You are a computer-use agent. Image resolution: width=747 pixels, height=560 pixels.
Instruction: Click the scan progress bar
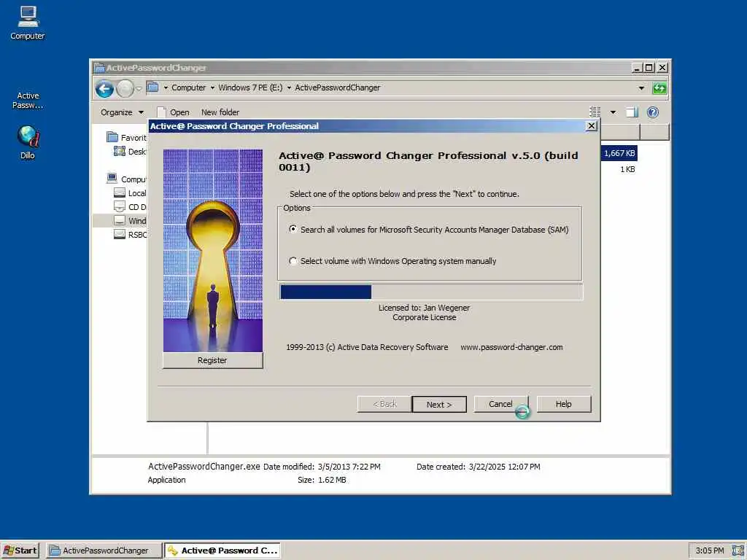pos(430,292)
